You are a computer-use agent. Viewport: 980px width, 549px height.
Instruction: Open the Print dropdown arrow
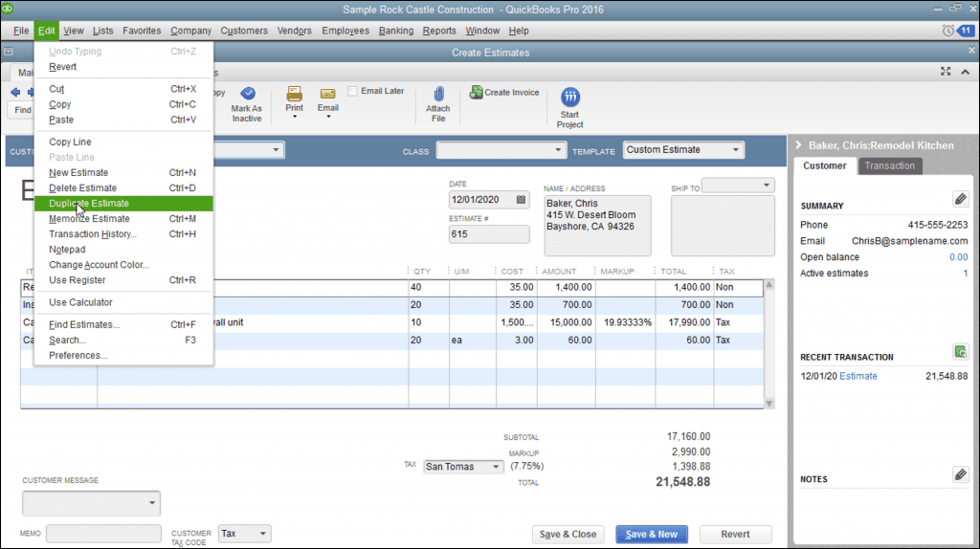tap(295, 117)
